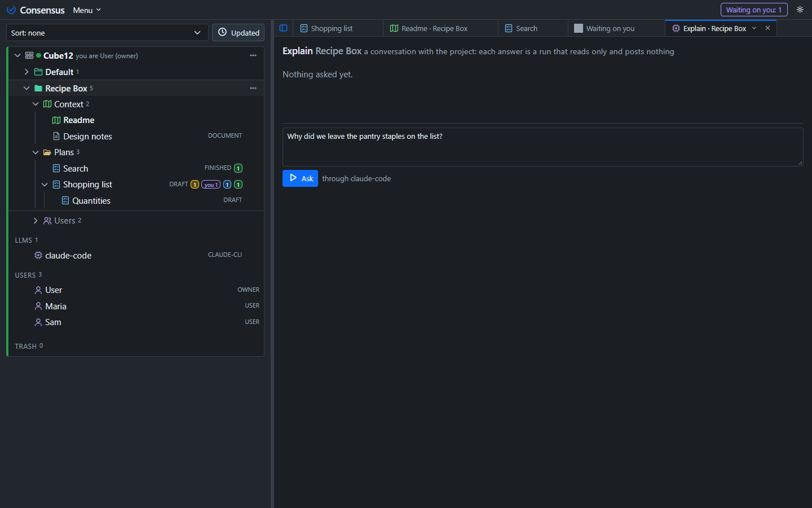The width and height of the screenshot is (812, 508).
Task: Click the 'Nothing asked yet.' text
Action: coord(317,75)
